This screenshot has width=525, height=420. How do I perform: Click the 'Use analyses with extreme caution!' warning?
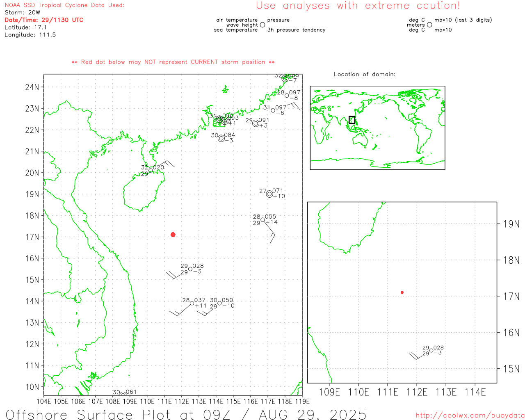358,6
